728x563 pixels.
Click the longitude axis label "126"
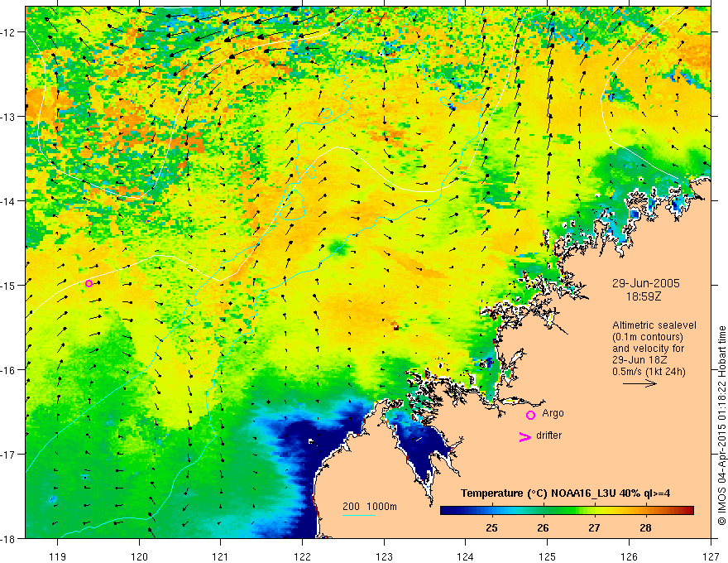tap(629, 556)
